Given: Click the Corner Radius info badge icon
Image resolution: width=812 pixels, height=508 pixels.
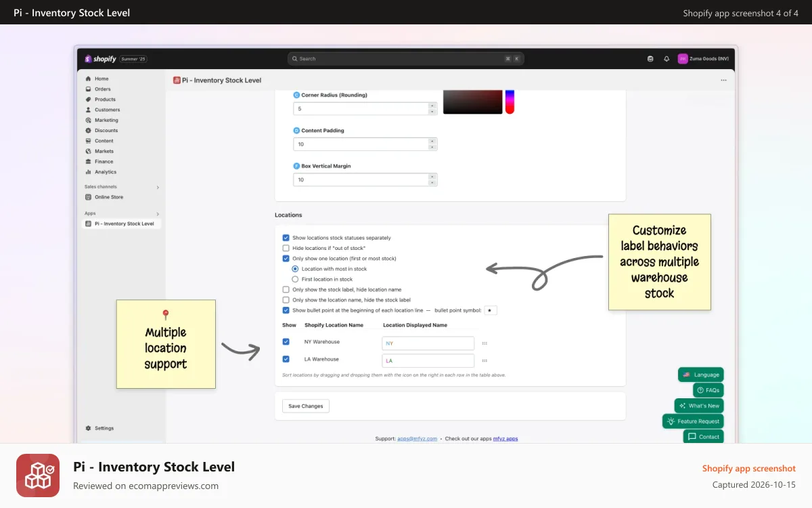Looking at the screenshot, I should pos(296,95).
